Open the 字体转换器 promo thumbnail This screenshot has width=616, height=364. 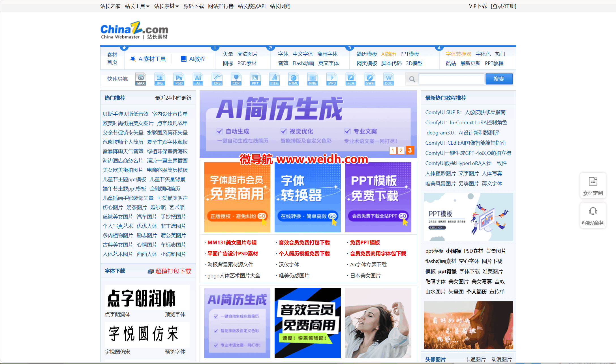click(x=307, y=197)
